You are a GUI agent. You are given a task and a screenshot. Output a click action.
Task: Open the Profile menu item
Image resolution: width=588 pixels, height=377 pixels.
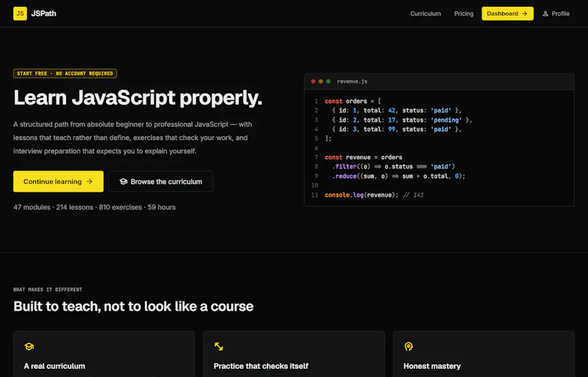556,13
